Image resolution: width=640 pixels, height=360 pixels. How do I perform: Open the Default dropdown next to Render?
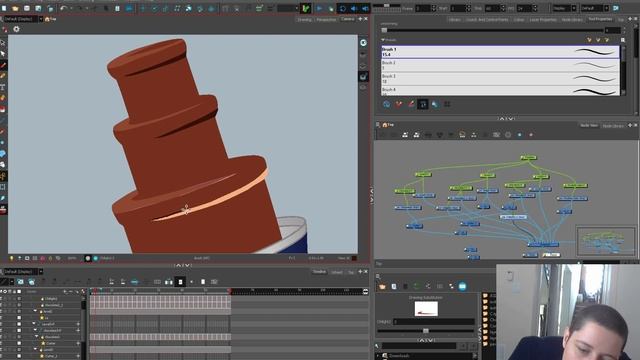(595, 8)
